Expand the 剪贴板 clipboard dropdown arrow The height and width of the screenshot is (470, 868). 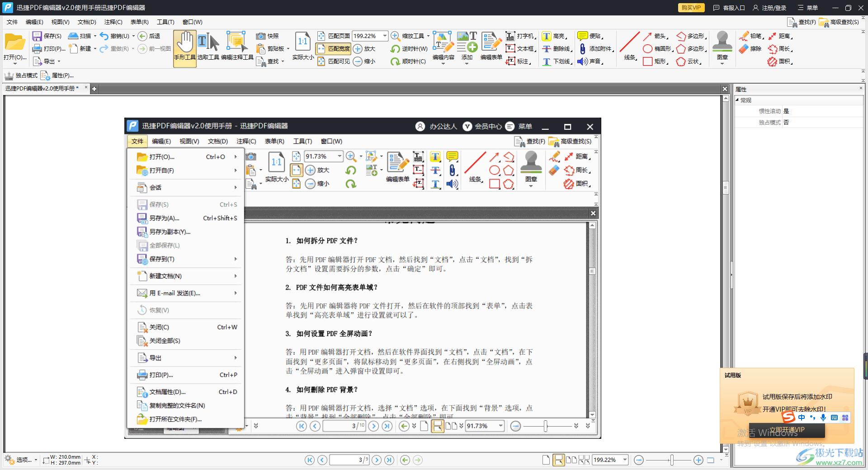pyautogui.click(x=288, y=48)
